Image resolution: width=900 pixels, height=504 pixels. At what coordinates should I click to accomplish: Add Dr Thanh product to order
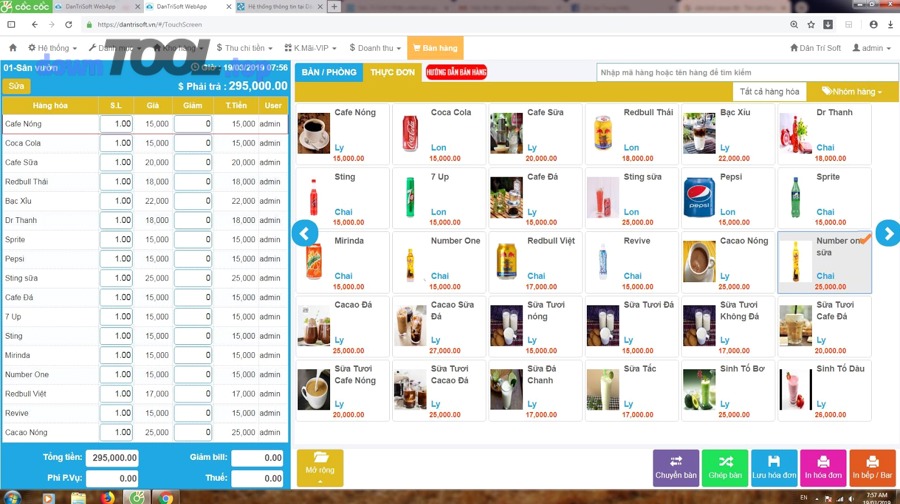[825, 134]
